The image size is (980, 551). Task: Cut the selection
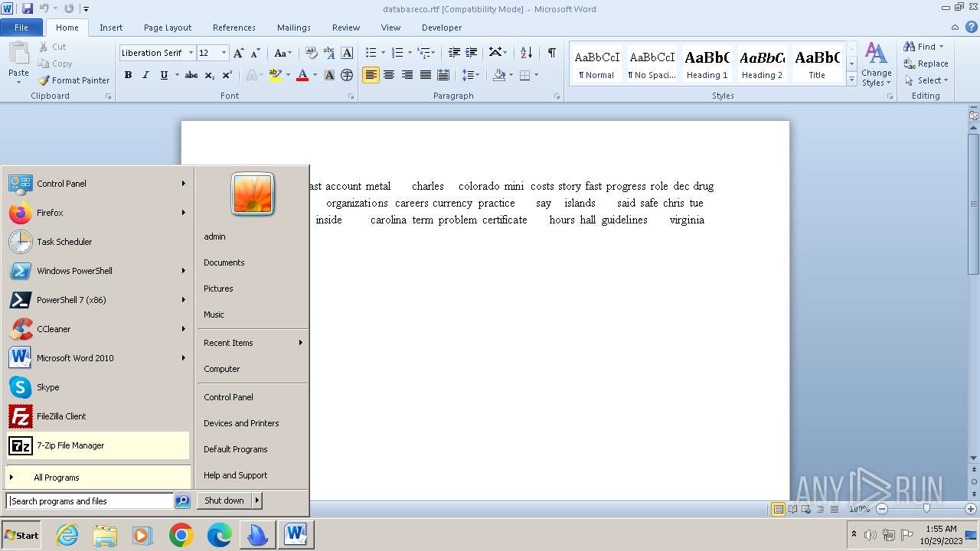click(53, 47)
